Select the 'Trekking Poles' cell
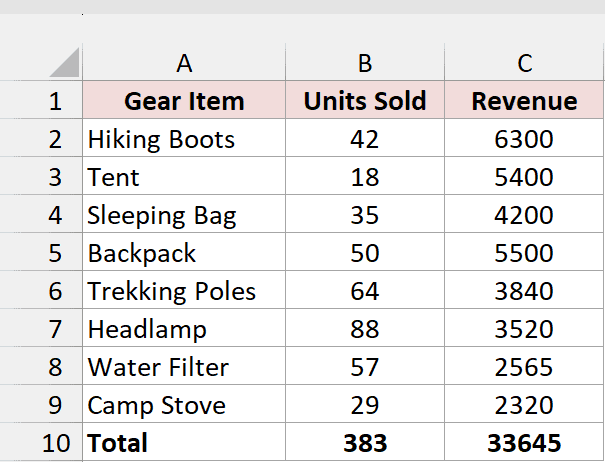The image size is (605, 462). pyautogui.click(x=184, y=290)
